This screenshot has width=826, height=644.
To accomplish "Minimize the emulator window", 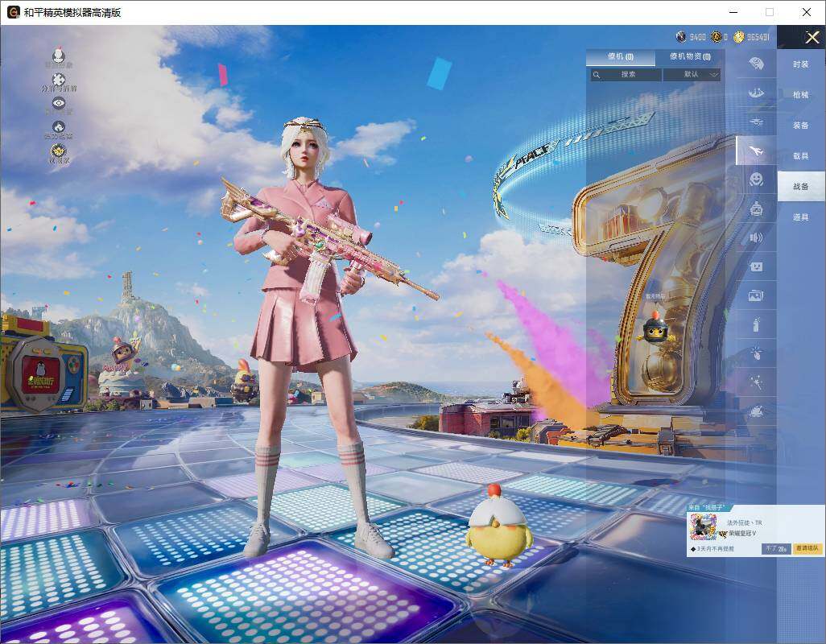I will [x=733, y=12].
